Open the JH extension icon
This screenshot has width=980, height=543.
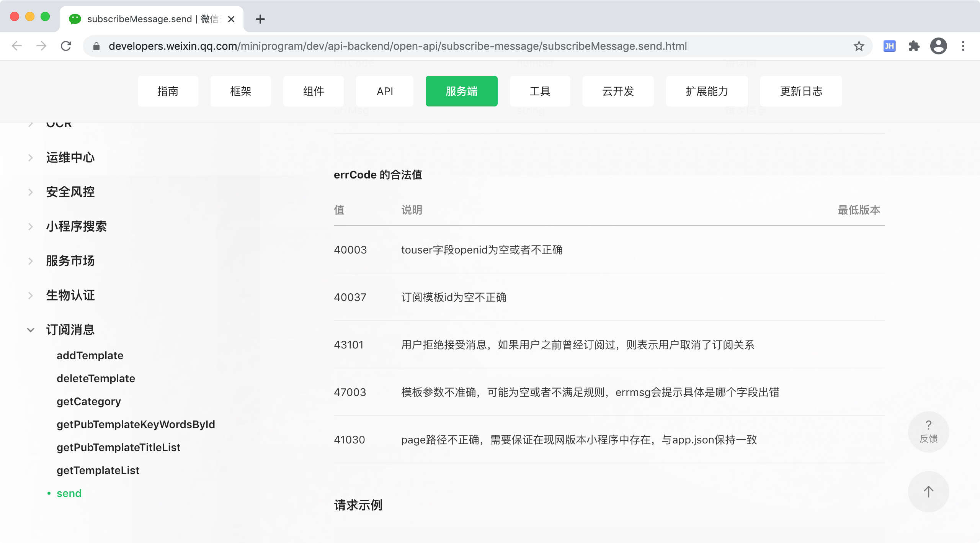(x=889, y=46)
